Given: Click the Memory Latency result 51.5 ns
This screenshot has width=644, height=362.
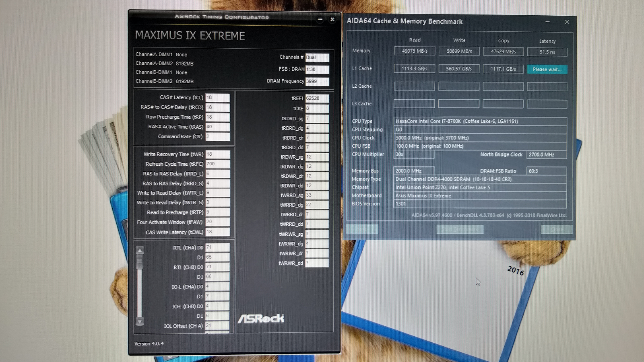Looking at the screenshot, I should [x=547, y=52].
